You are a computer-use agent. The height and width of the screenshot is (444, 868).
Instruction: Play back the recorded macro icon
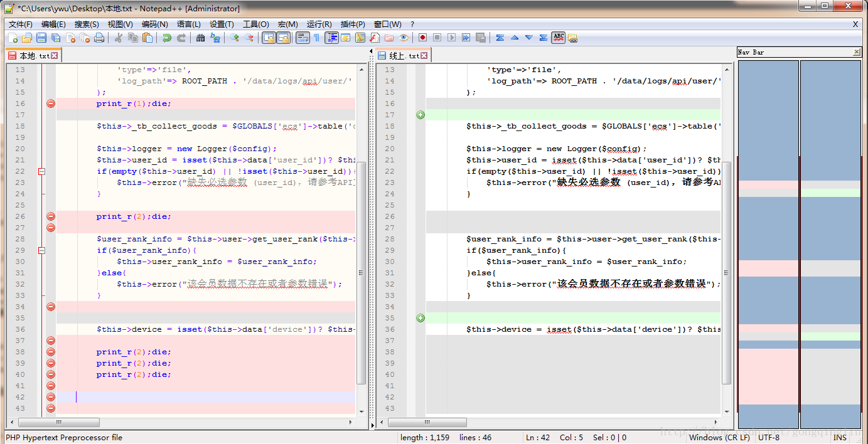451,38
